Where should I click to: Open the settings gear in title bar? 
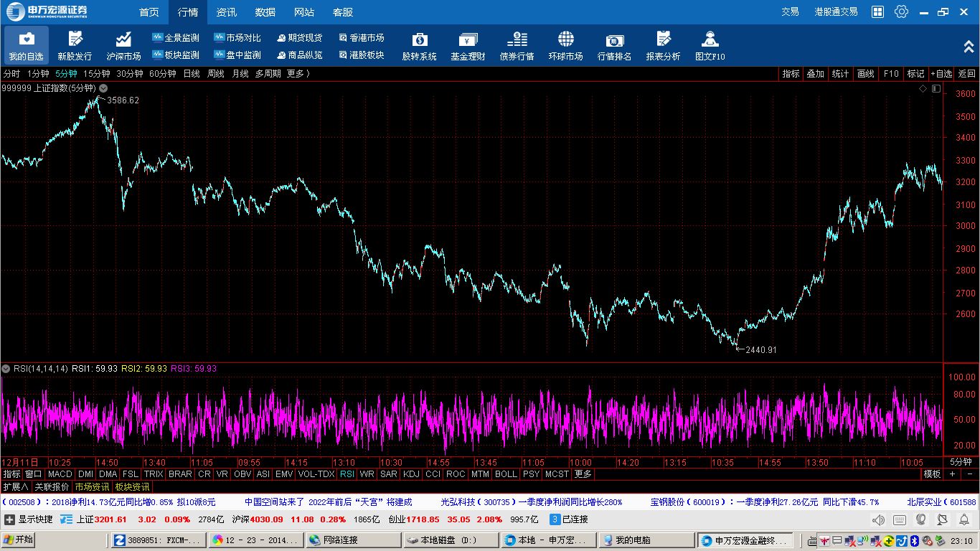[x=901, y=11]
